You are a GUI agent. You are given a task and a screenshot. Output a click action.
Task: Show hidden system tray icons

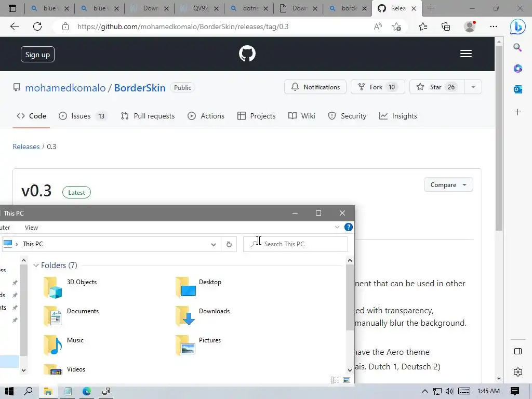point(425,391)
